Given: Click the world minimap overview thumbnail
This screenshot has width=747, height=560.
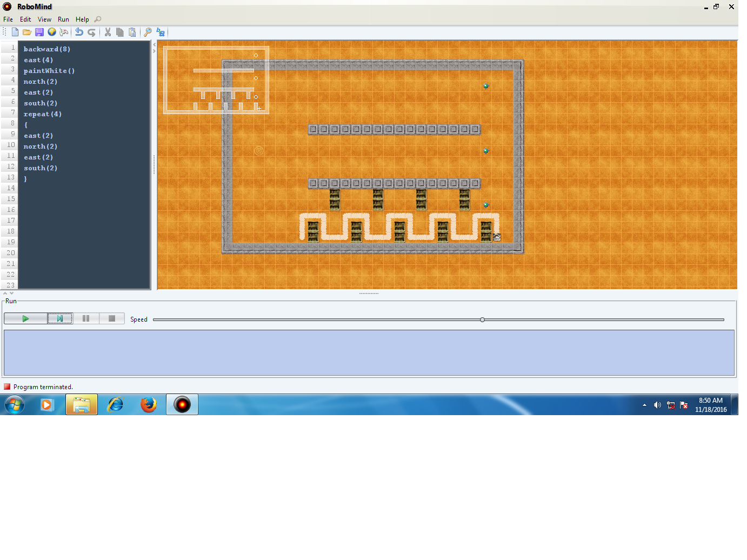Looking at the screenshot, I should (216, 80).
